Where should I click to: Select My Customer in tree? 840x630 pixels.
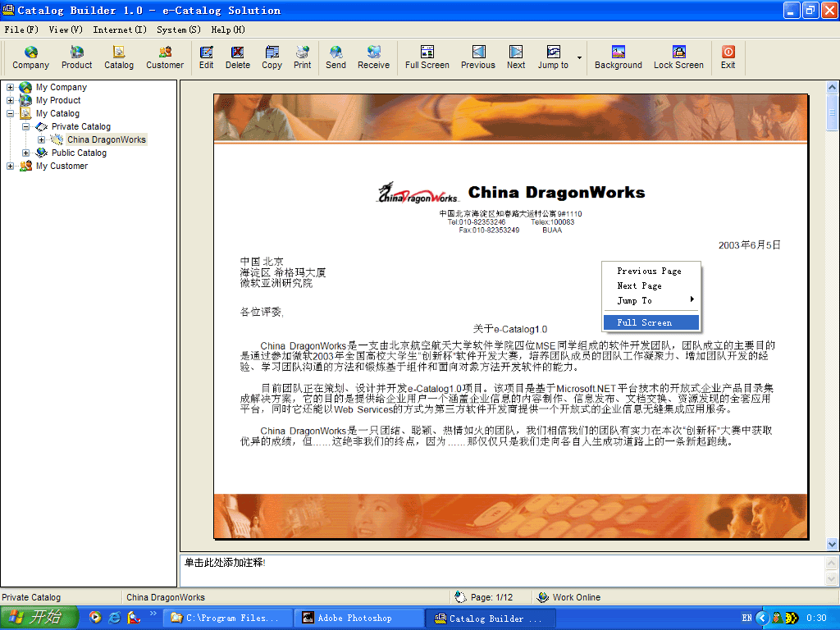[62, 166]
